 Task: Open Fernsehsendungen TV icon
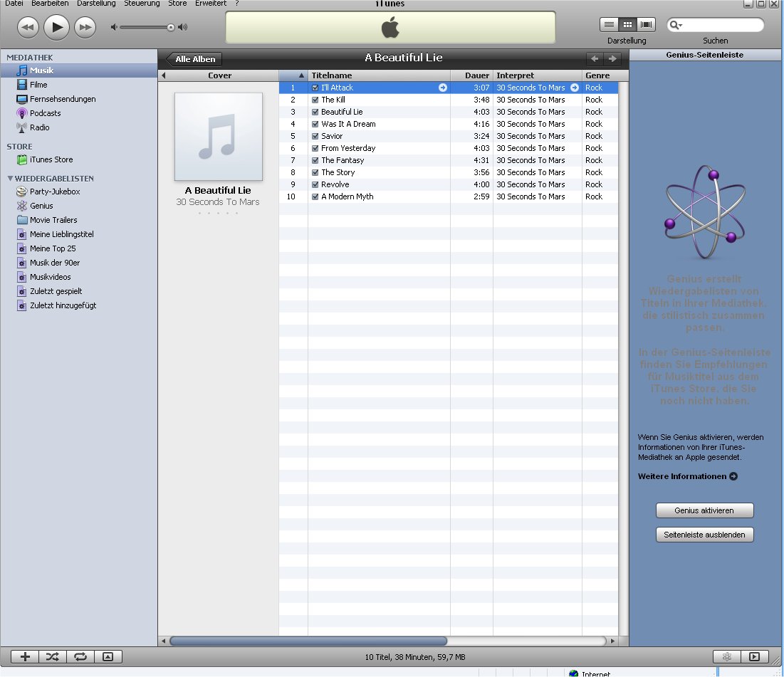click(22, 99)
